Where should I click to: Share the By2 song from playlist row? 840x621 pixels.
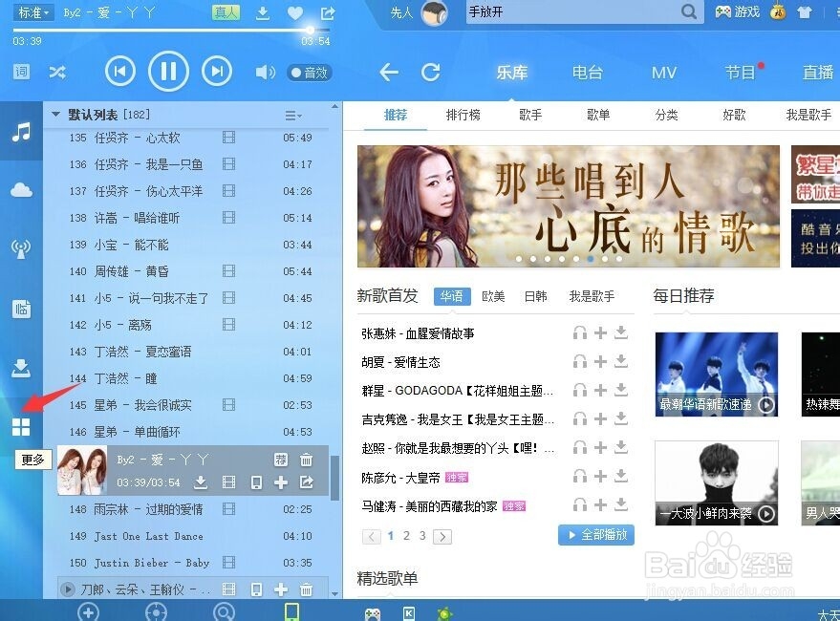tap(307, 482)
